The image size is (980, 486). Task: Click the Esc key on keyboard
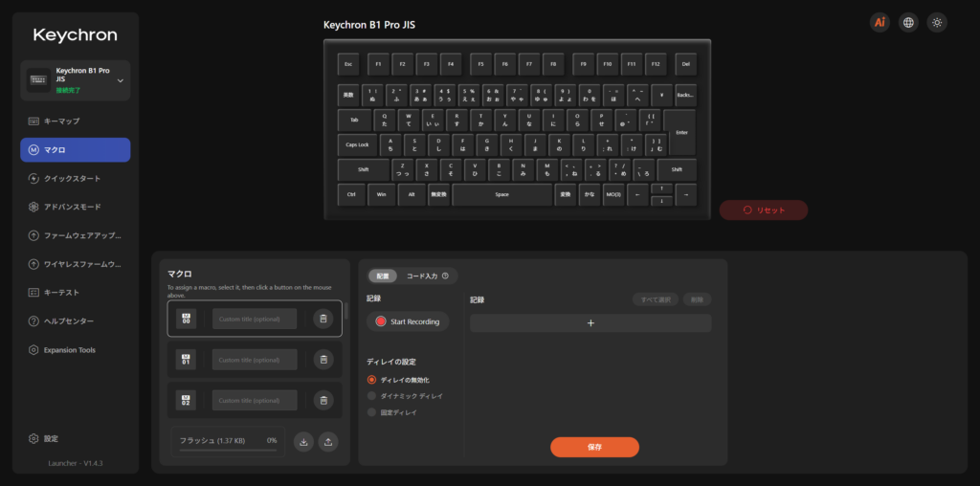tap(348, 64)
